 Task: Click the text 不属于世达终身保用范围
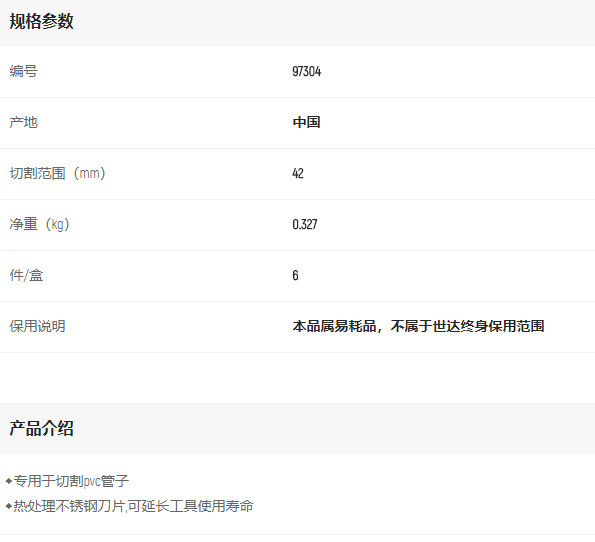pyautogui.click(x=468, y=326)
